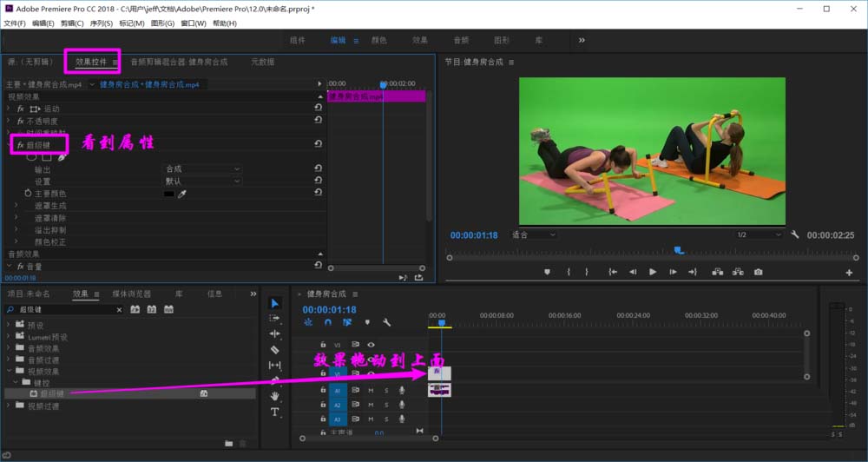Screen dimensions: 868x462
Task: Select the Type tool
Action: click(275, 412)
